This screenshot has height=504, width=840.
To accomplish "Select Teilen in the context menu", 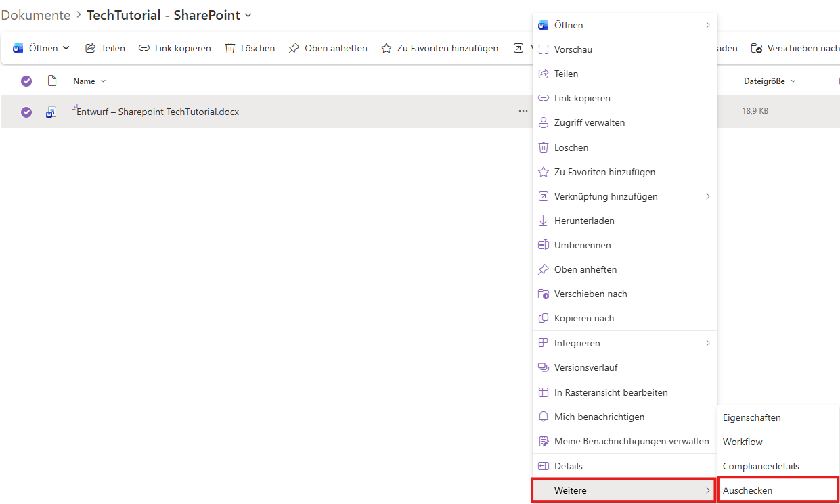I will click(625, 74).
